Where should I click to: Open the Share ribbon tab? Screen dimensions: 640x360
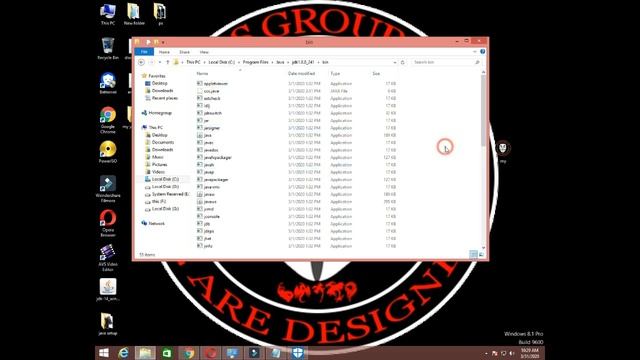point(184,52)
